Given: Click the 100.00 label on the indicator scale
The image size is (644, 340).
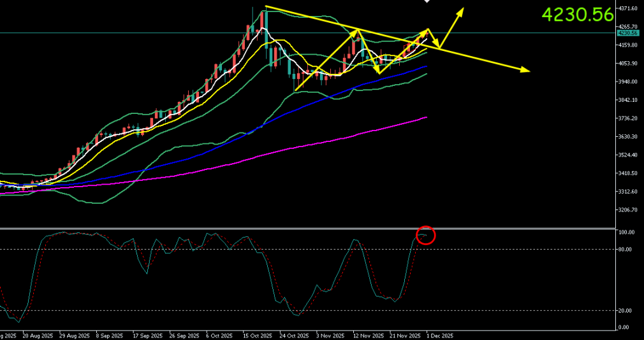Looking at the screenshot, I should (x=627, y=232).
